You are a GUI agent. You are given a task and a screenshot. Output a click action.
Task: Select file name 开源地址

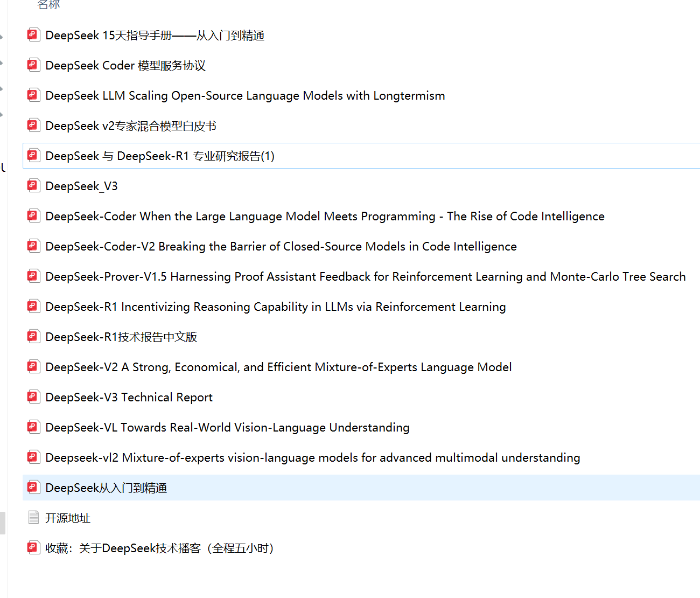tap(68, 518)
